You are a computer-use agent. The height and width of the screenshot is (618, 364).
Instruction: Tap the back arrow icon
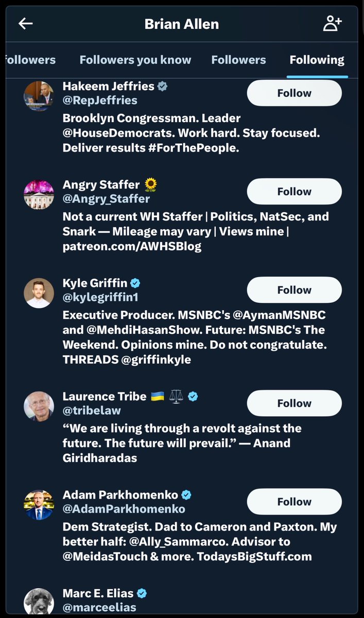click(26, 24)
